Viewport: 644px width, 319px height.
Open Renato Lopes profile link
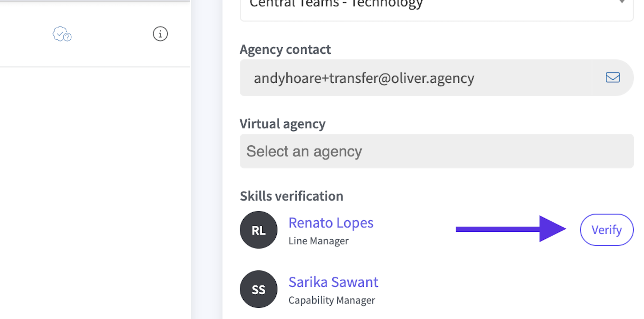point(331,223)
